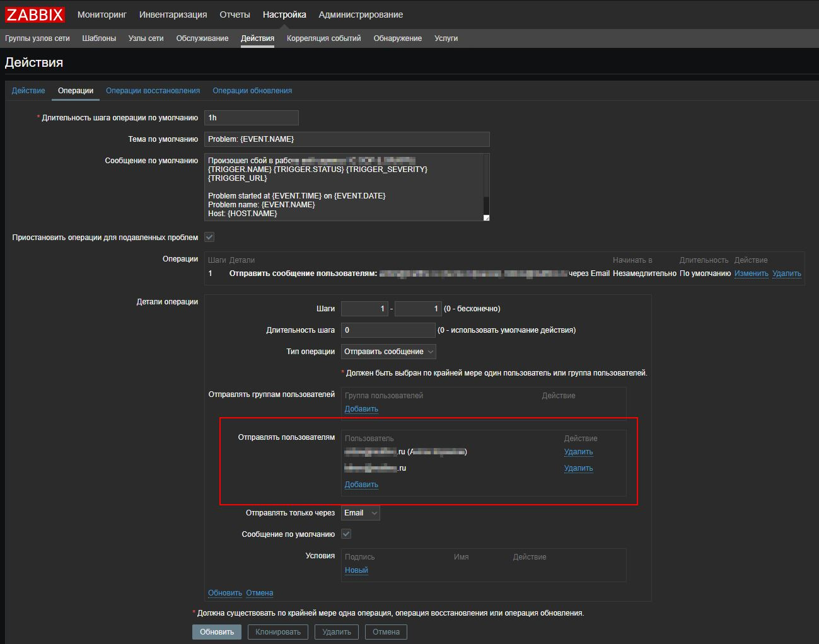
Task: Switch to Операции обновления tab
Action: tap(252, 91)
